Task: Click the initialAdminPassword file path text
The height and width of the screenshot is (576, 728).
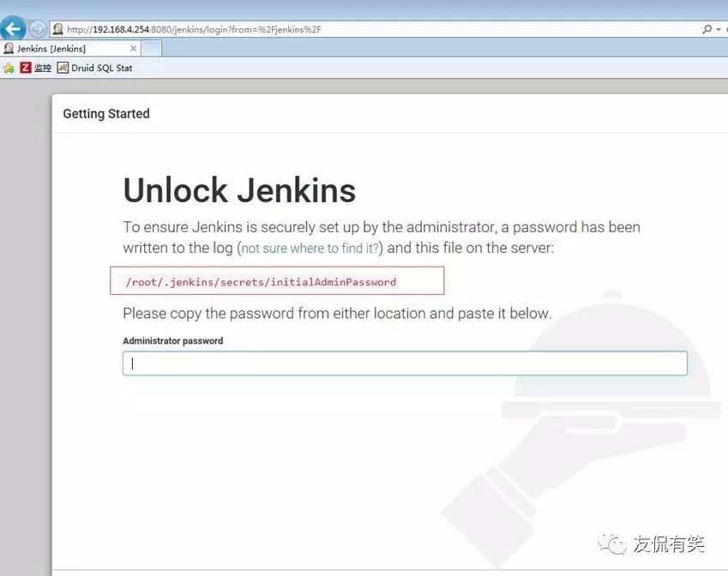Action: click(261, 282)
